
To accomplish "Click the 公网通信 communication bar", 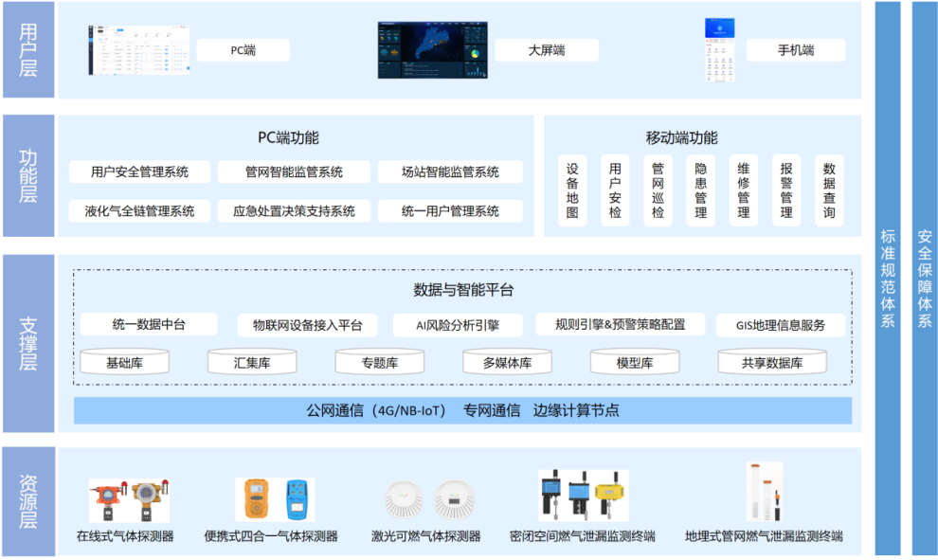I will click(x=462, y=410).
